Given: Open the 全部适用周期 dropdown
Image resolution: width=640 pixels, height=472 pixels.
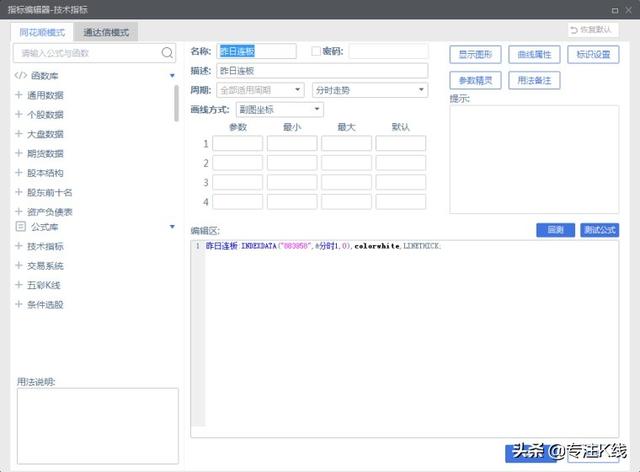Looking at the screenshot, I should point(260,90).
